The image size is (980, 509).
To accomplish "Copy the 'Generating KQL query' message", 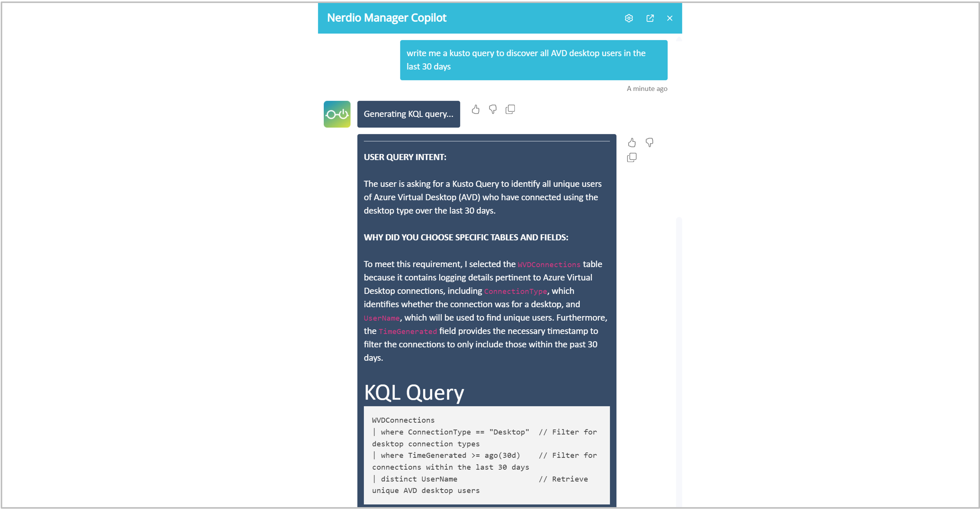I will pyautogui.click(x=510, y=109).
